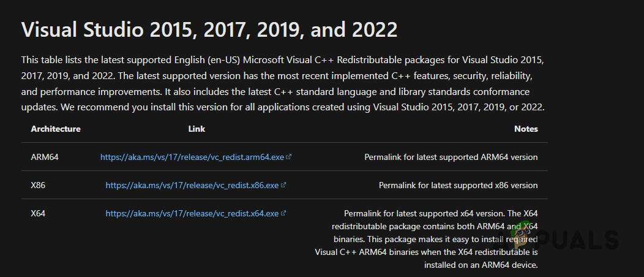Open the vc_redist.arm64.exe download link
This screenshot has height=277, width=644.
coord(192,157)
